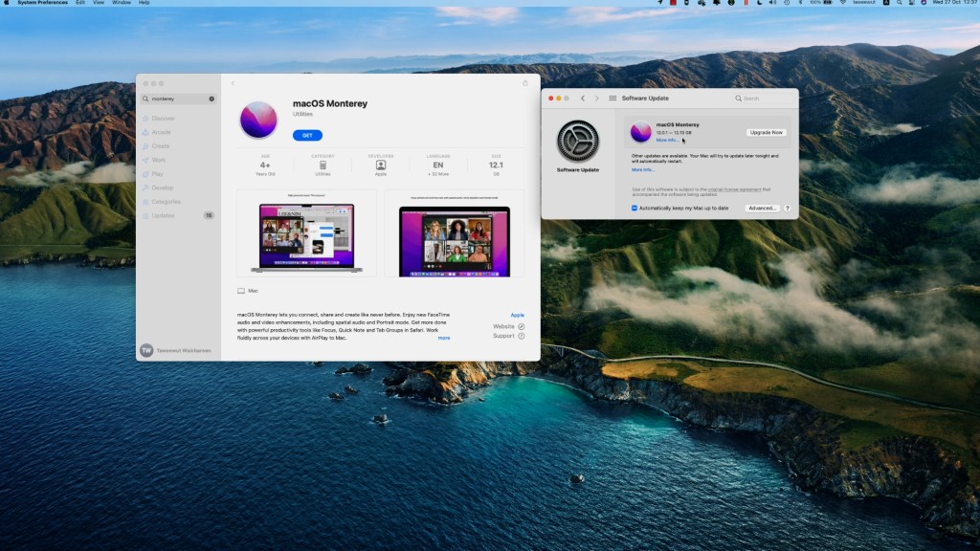The height and width of the screenshot is (551, 980).
Task: Click the help question mark button
Action: (x=788, y=208)
